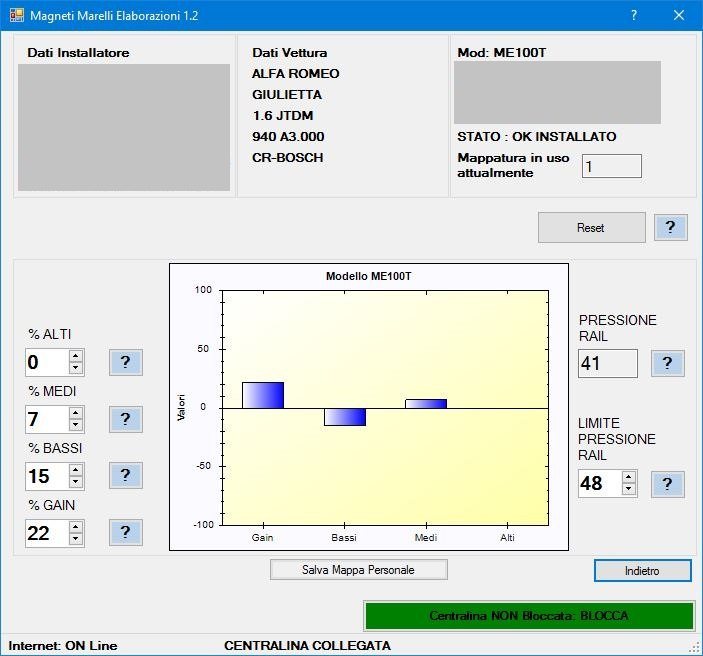Increase the % ALTI value
Viewport: 703px width, 656px height.
pos(76,356)
